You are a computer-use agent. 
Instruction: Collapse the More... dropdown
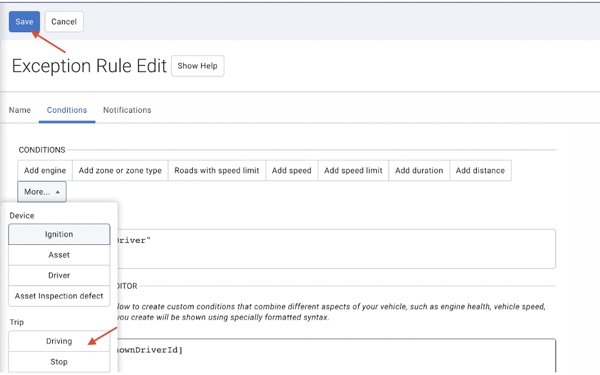tap(42, 192)
